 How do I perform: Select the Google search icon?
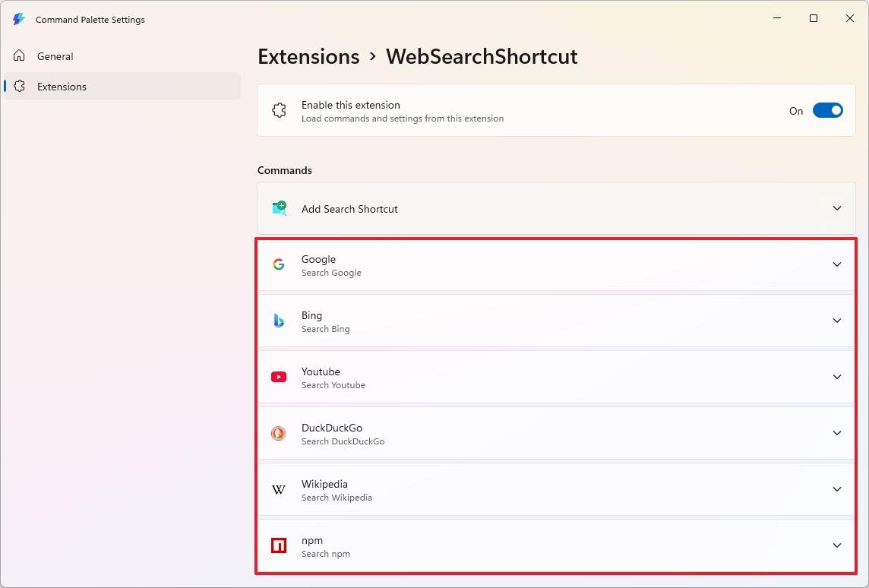[279, 264]
